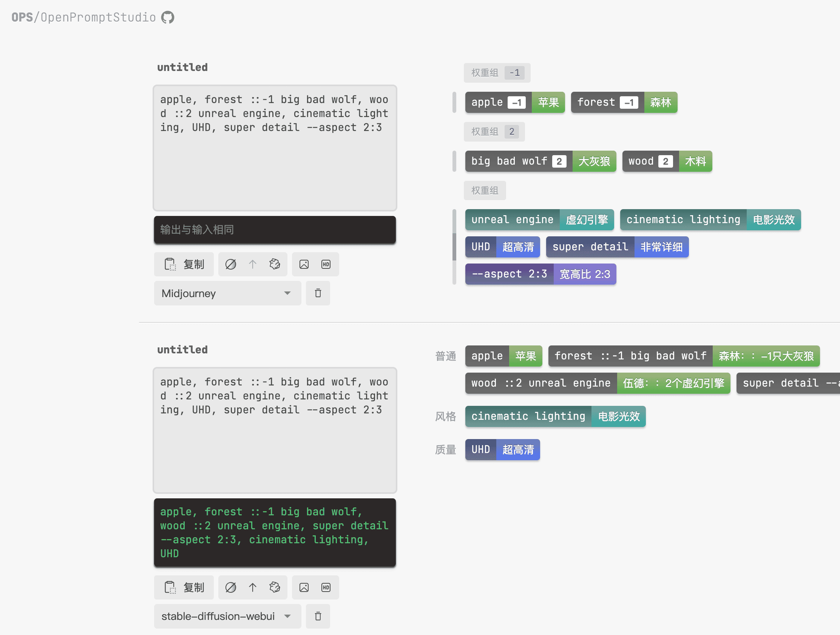Copy the Midjourney prompt with 复制 button
The image size is (840, 635).
184,264
